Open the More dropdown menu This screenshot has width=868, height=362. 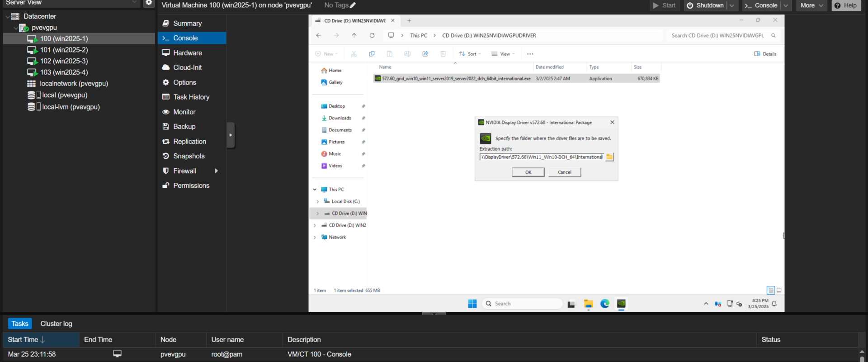(x=811, y=5)
